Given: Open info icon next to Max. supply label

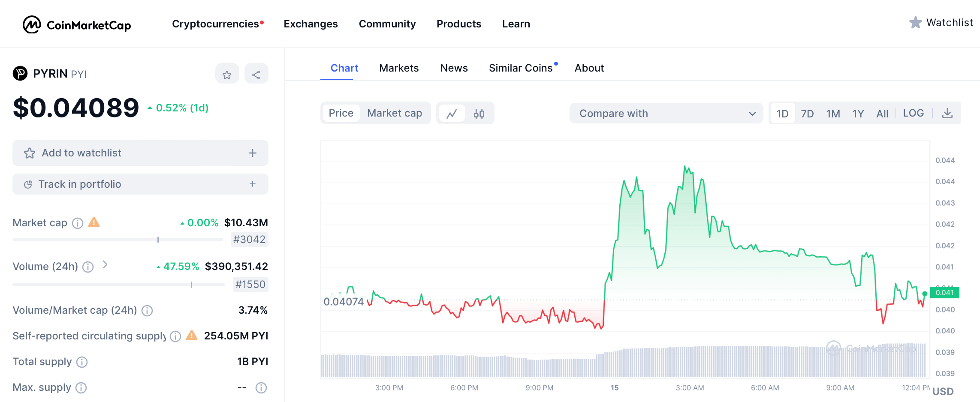Looking at the screenshot, I should click(81, 388).
